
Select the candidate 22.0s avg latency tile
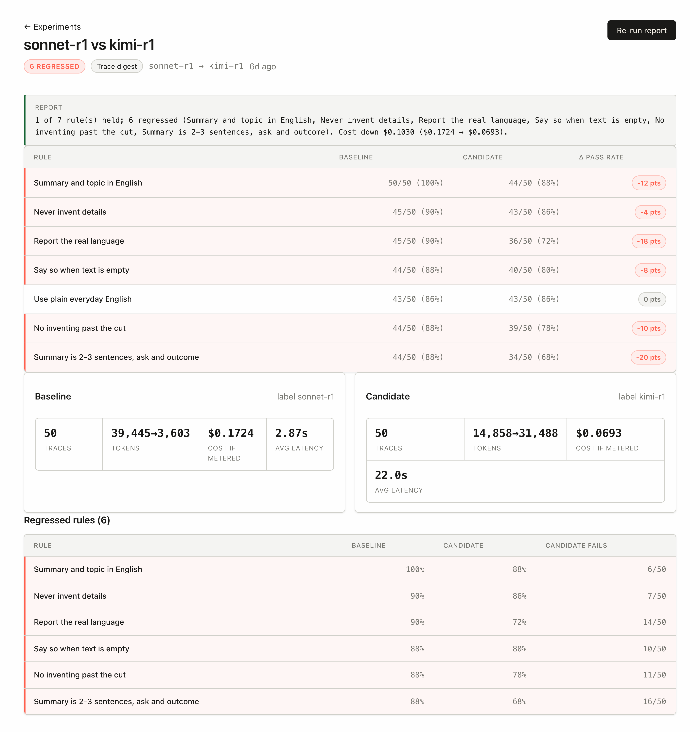point(515,481)
